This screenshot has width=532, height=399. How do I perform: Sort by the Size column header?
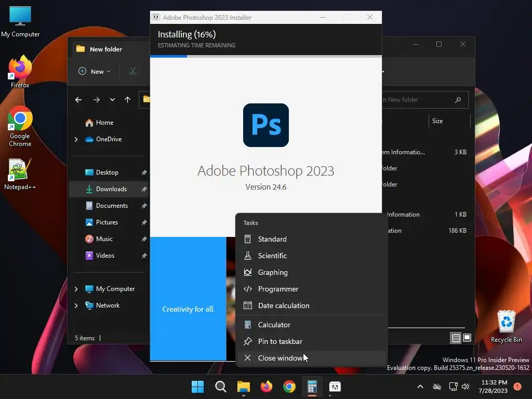(x=449, y=121)
